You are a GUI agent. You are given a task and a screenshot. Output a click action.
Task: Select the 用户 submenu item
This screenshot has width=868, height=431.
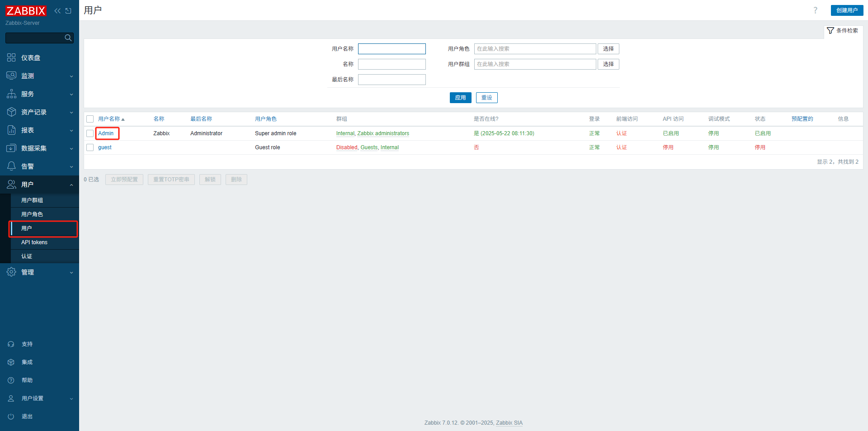(45, 228)
